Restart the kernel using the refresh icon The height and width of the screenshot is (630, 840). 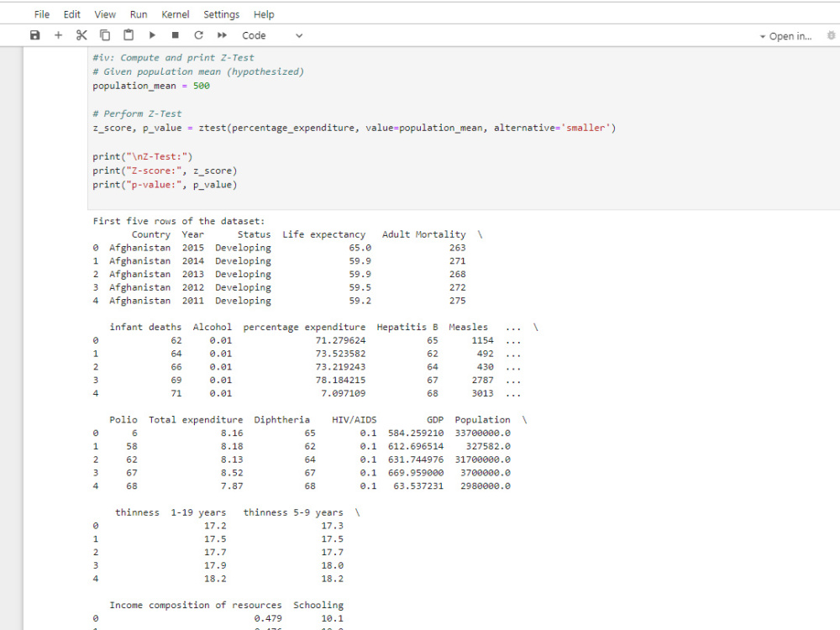(200, 34)
